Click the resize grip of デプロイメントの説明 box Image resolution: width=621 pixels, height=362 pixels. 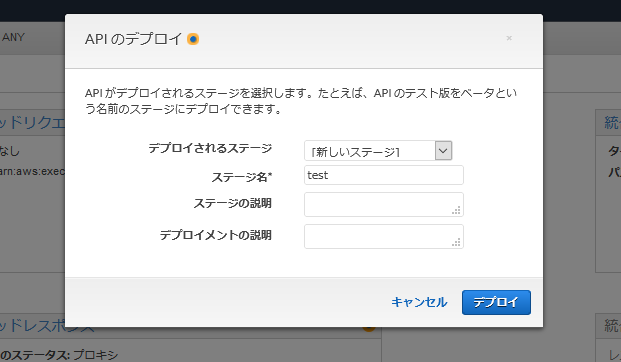456,243
